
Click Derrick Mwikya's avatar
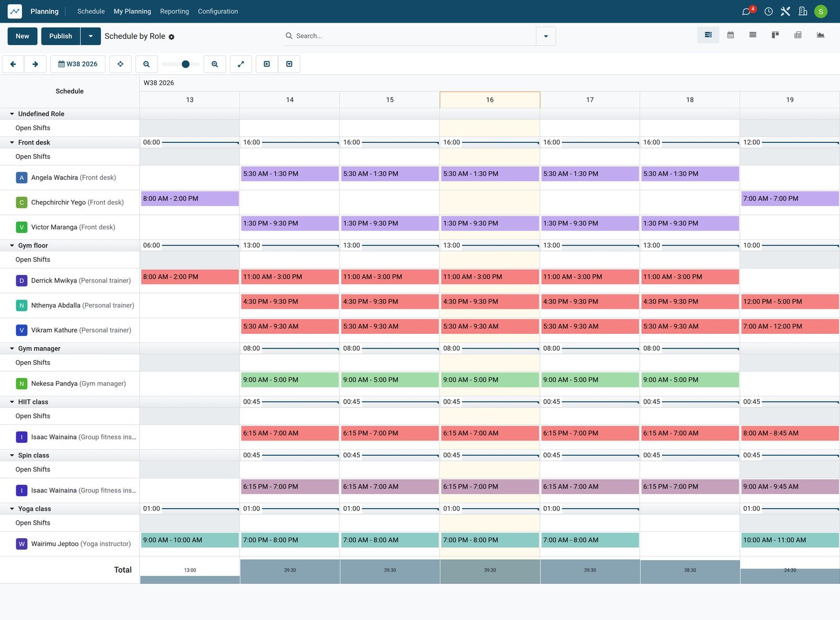pos(22,280)
